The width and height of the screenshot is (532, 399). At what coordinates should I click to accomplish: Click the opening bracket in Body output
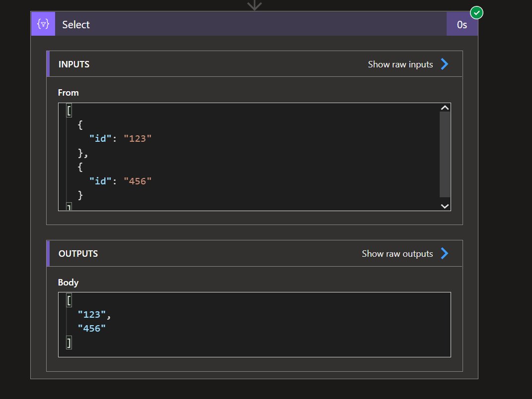[x=69, y=300]
